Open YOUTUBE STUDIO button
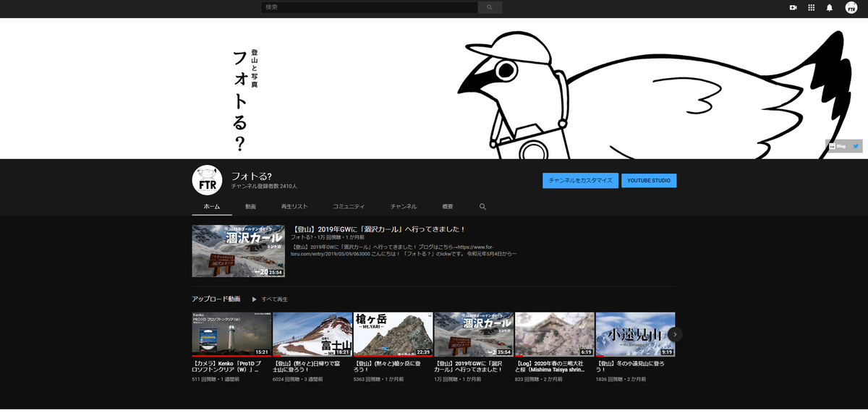Viewport: 868px width, 413px height. point(649,181)
